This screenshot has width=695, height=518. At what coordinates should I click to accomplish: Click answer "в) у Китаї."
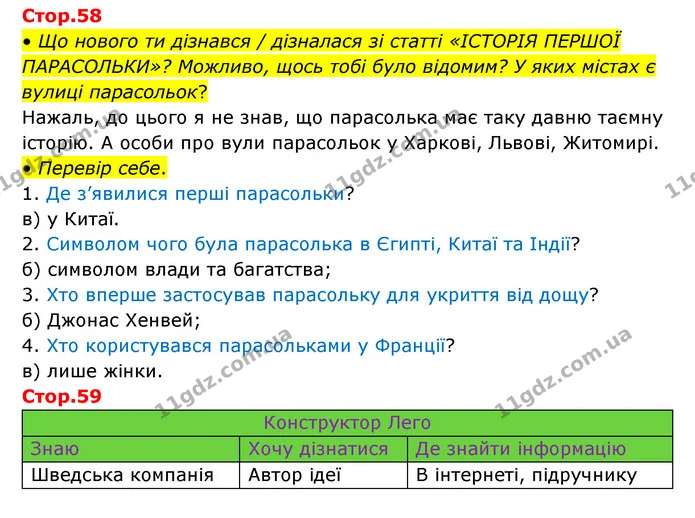point(70,219)
